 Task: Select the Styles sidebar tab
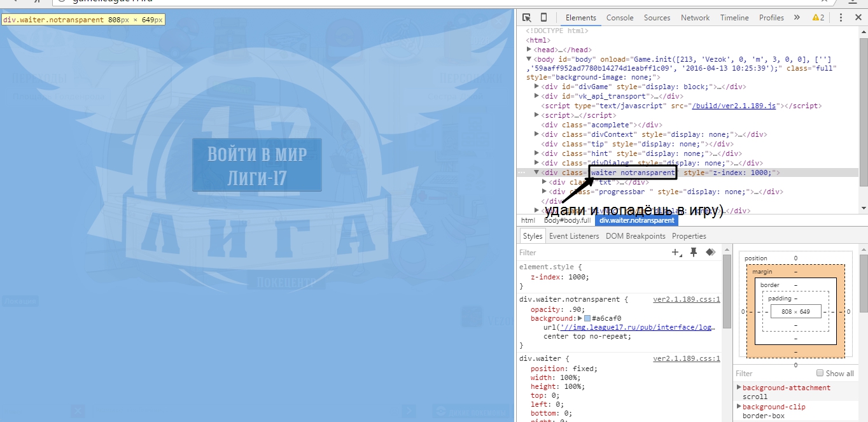point(533,236)
